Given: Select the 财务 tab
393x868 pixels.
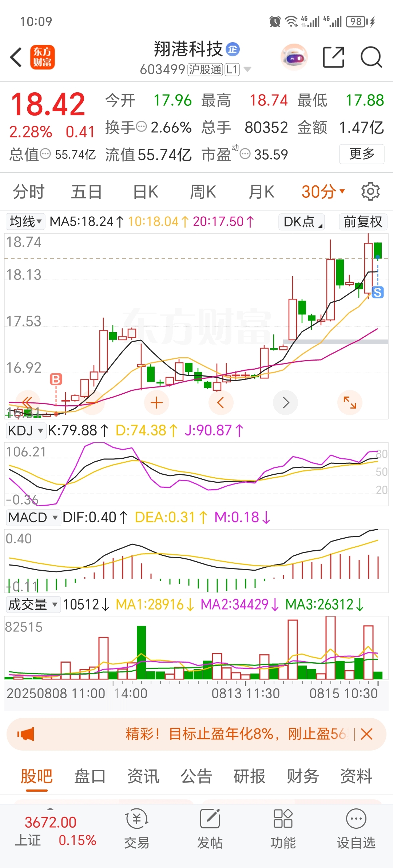Looking at the screenshot, I should pos(303,776).
